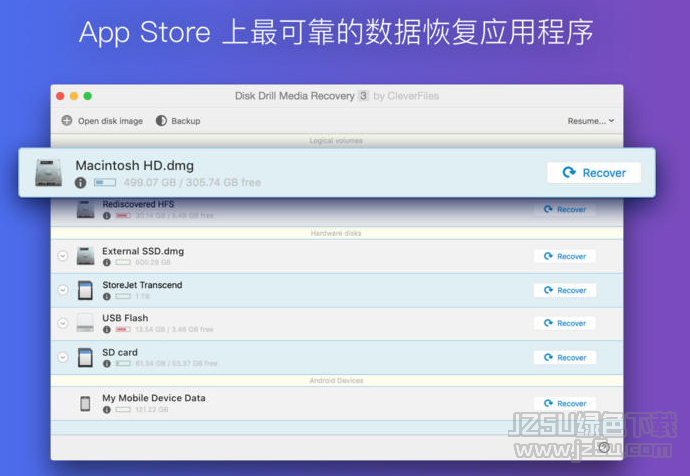Show info for USB Flash
Viewport: 690px width, 476px height.
pos(106,330)
